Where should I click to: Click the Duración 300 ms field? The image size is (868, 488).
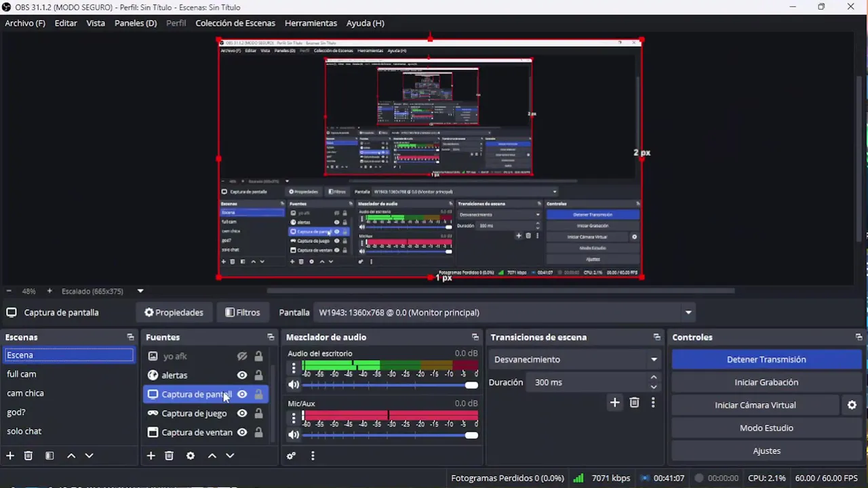click(587, 382)
